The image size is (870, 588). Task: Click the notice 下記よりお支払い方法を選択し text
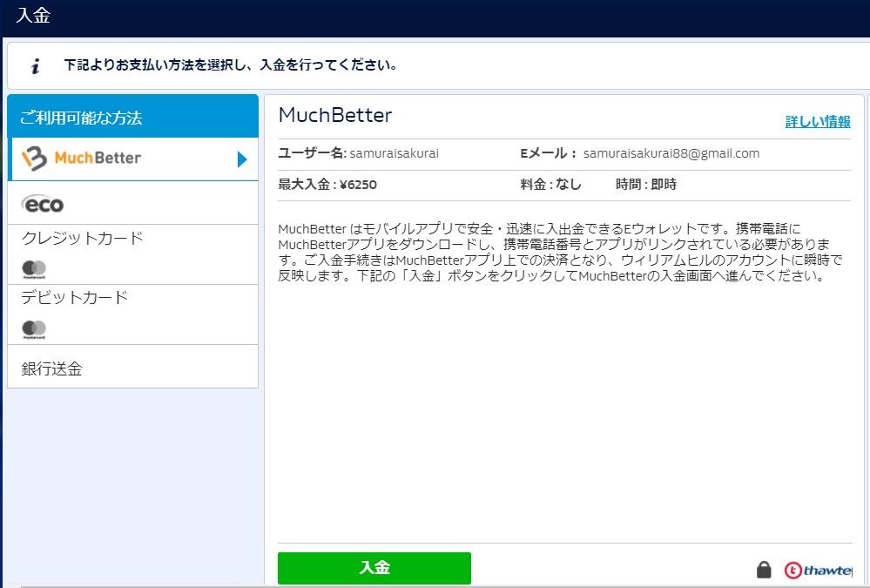tap(231, 65)
